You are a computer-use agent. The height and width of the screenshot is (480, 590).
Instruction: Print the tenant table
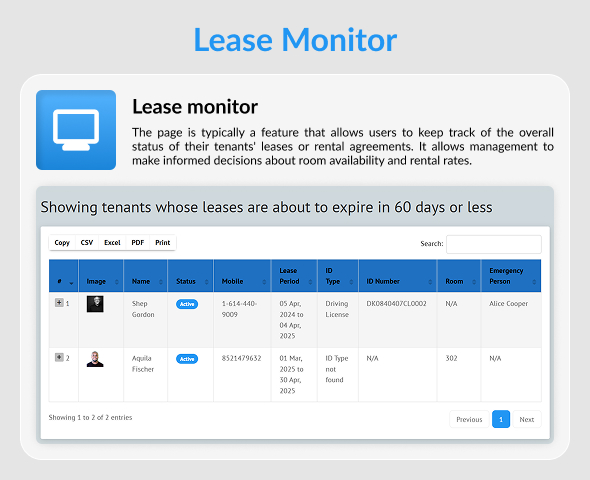tap(163, 243)
